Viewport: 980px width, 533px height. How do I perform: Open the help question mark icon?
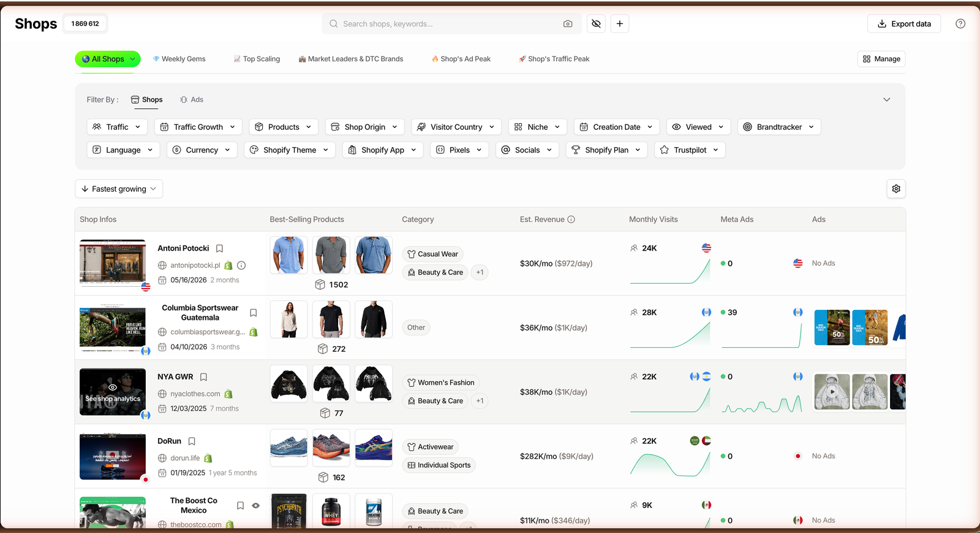click(x=960, y=24)
